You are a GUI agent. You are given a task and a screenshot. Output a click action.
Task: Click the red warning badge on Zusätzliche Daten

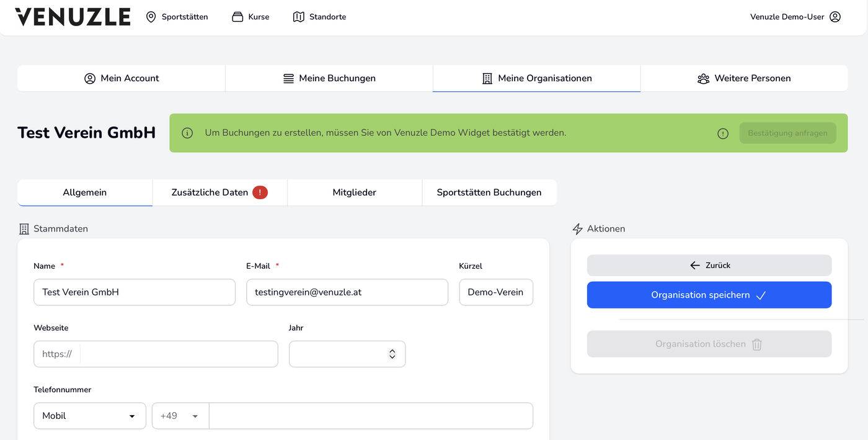coord(260,192)
